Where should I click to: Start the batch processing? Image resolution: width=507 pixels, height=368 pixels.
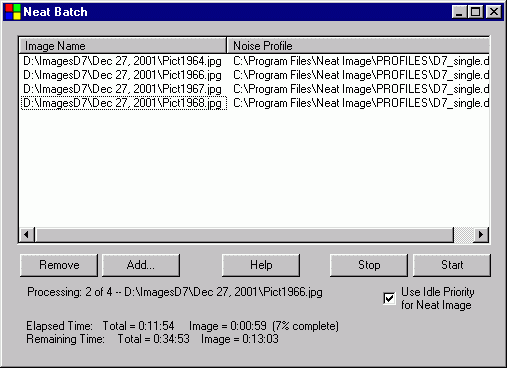(452, 265)
